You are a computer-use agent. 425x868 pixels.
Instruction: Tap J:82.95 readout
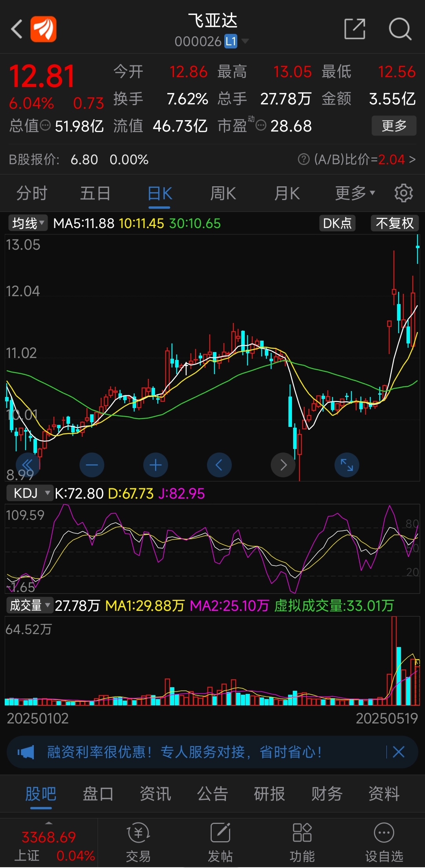pos(181,493)
